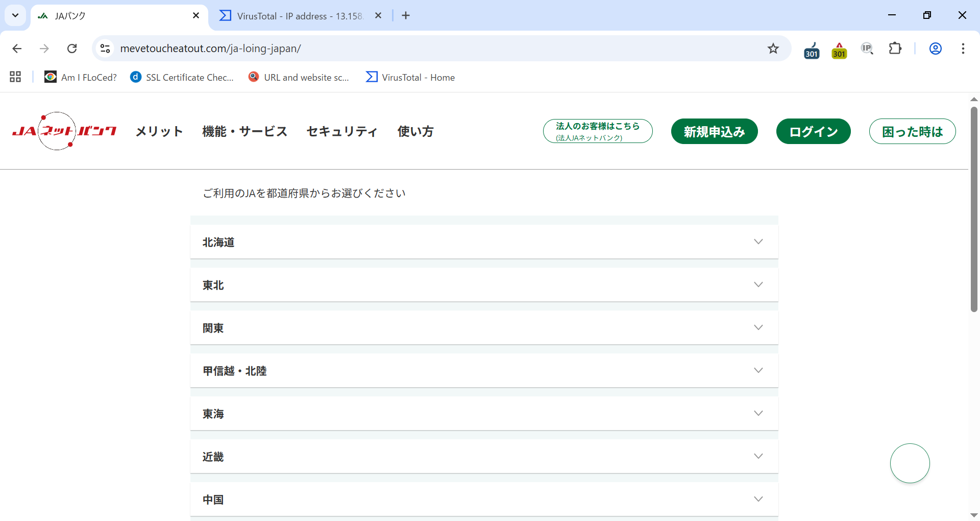
Task: Expand the 東北 region chevron
Action: pyautogui.click(x=758, y=285)
